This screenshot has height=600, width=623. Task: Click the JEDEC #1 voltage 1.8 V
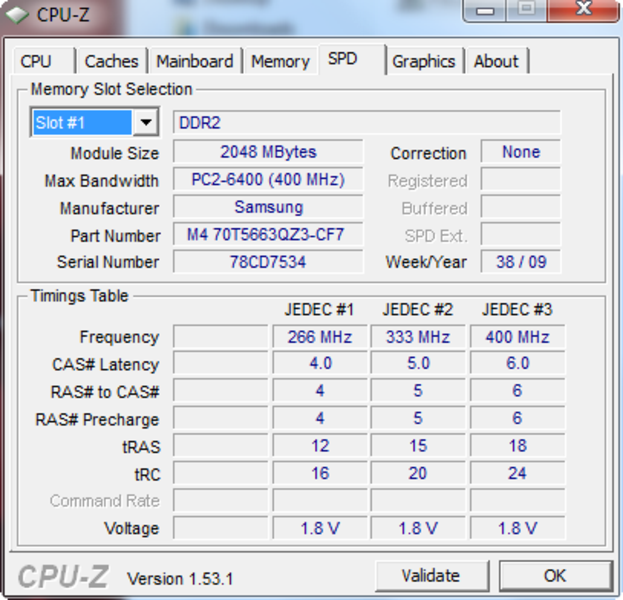pyautogui.click(x=320, y=528)
